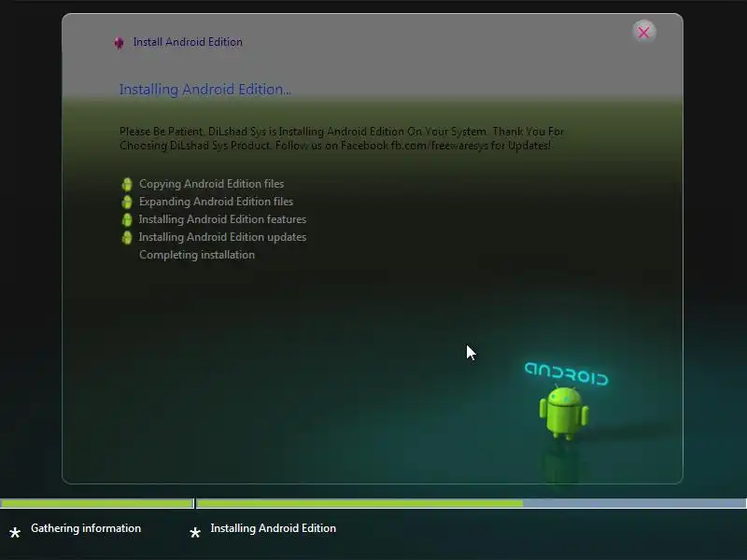The height and width of the screenshot is (560, 747).
Task: Select the Expanding Android Edition files step
Action: coord(216,202)
